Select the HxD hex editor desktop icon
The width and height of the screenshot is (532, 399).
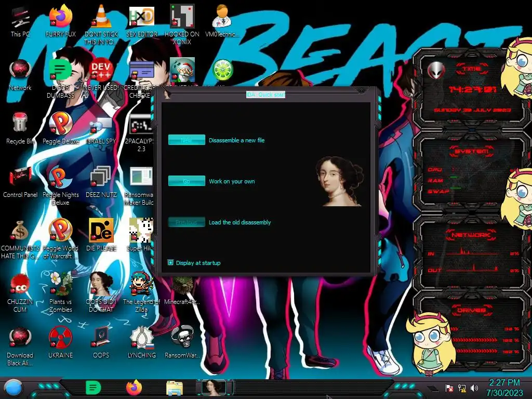[141, 21]
